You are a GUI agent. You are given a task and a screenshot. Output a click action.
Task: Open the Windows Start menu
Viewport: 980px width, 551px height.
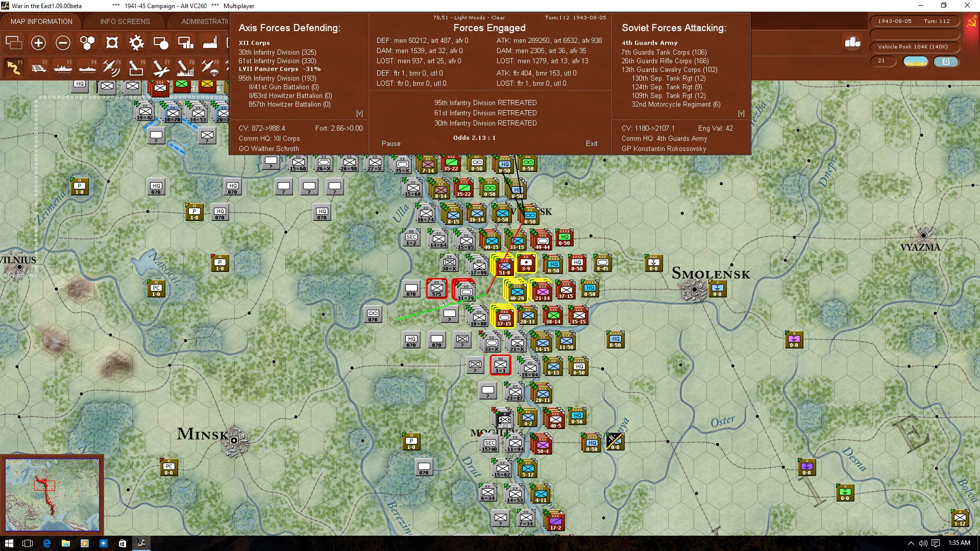(9, 543)
